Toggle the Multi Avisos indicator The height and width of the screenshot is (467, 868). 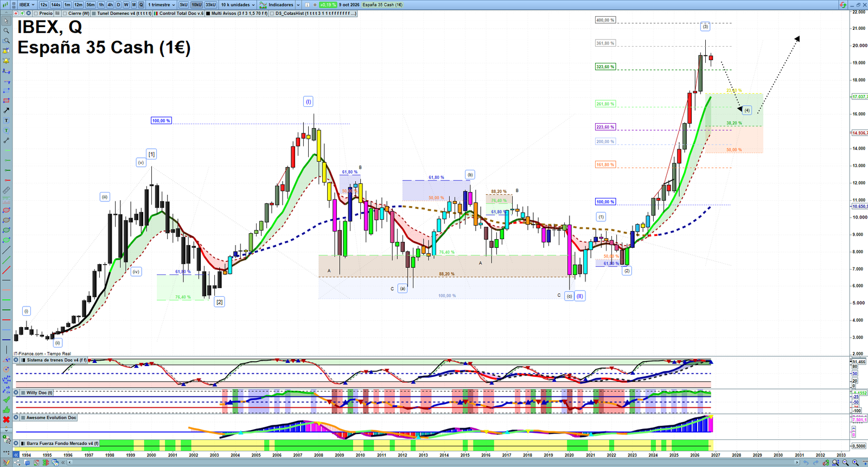coord(208,13)
